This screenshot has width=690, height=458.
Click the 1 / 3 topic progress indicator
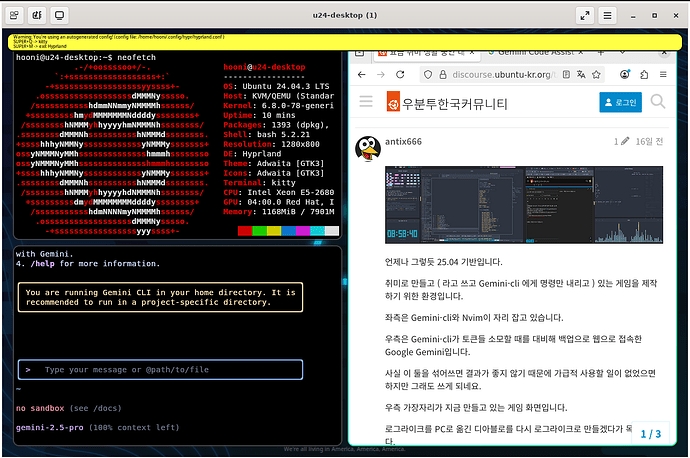click(650, 433)
